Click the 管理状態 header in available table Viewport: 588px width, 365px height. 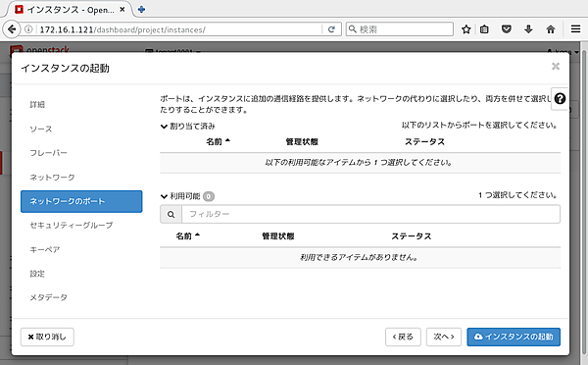tap(278, 236)
